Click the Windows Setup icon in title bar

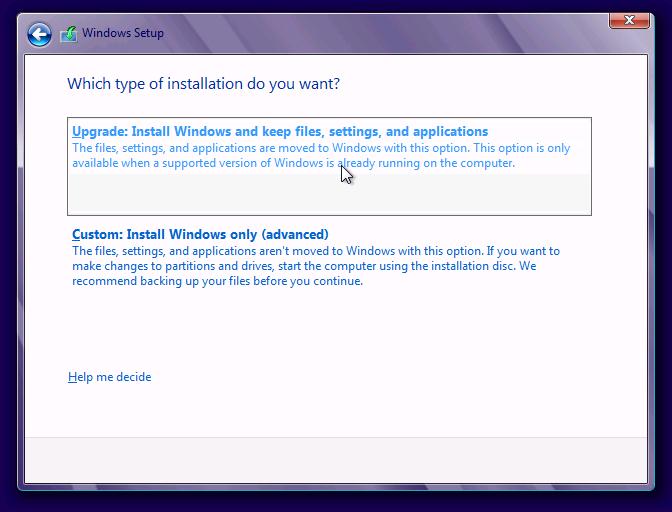[69, 34]
